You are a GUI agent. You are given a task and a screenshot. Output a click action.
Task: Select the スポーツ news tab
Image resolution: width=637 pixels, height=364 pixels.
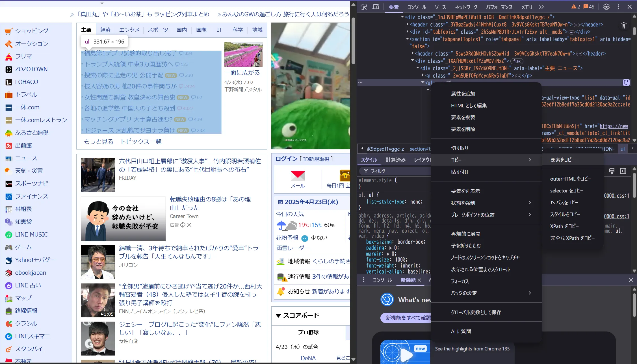[158, 30]
